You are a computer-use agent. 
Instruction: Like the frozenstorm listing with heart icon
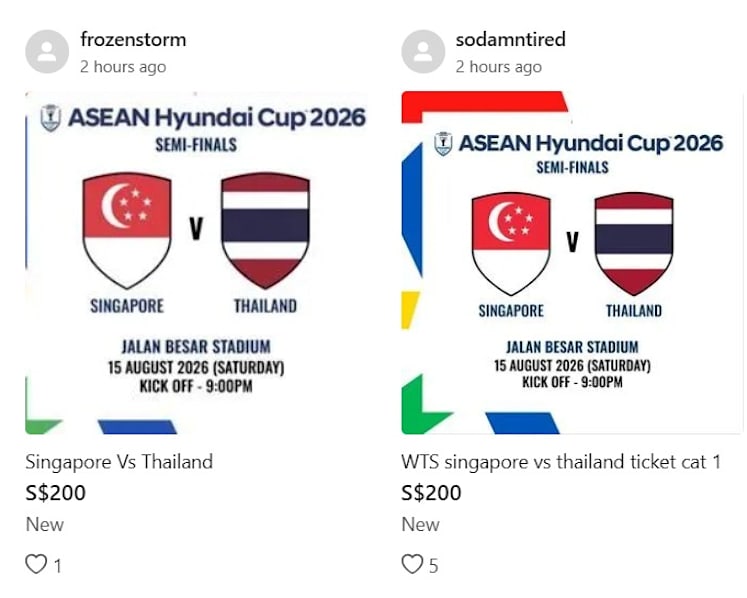36,564
